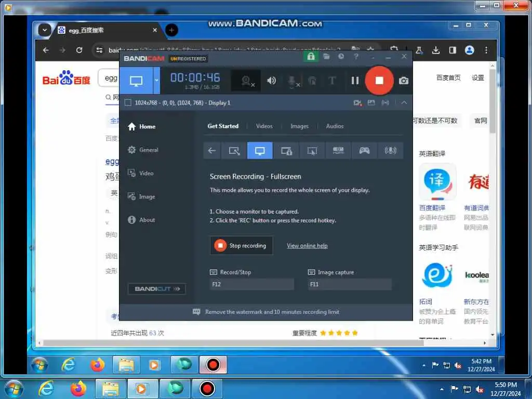
Task: Open Firefox from the bottom taskbar
Action: coord(78,389)
